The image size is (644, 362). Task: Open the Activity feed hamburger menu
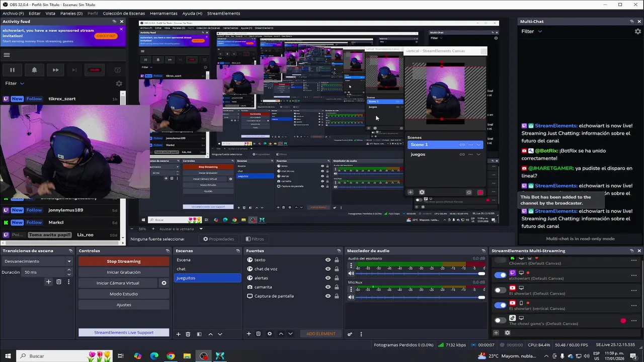(7, 55)
